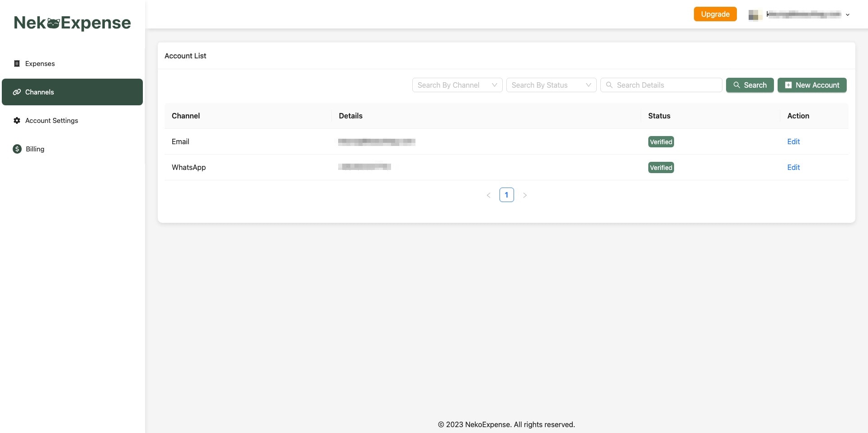
Task: Click the Expenses receipt icon
Action: [17, 64]
